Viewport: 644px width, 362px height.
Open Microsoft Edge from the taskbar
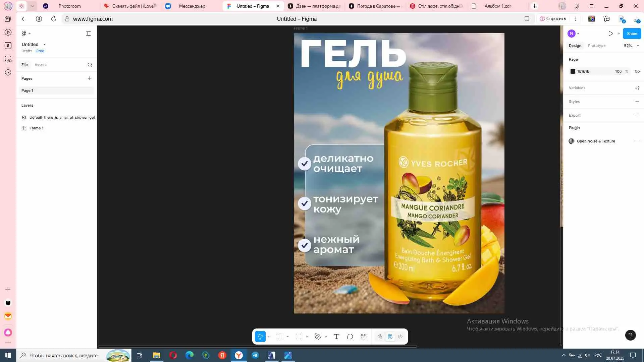pyautogui.click(x=190, y=355)
